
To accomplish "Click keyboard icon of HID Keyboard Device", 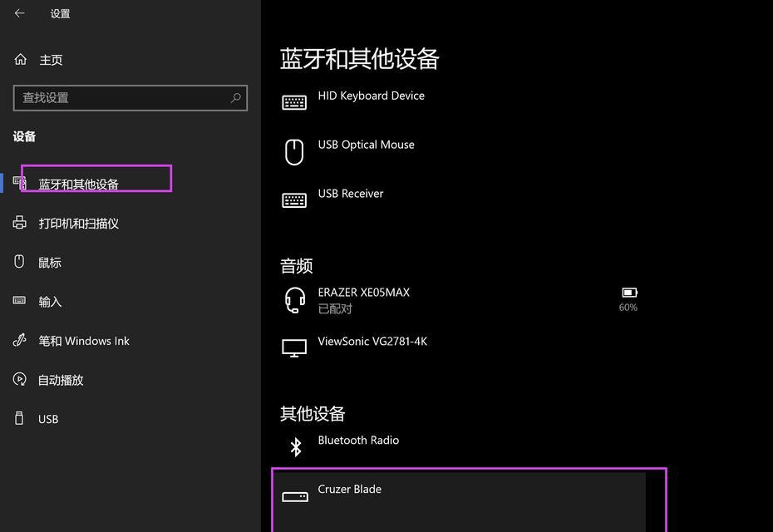I will (294, 102).
